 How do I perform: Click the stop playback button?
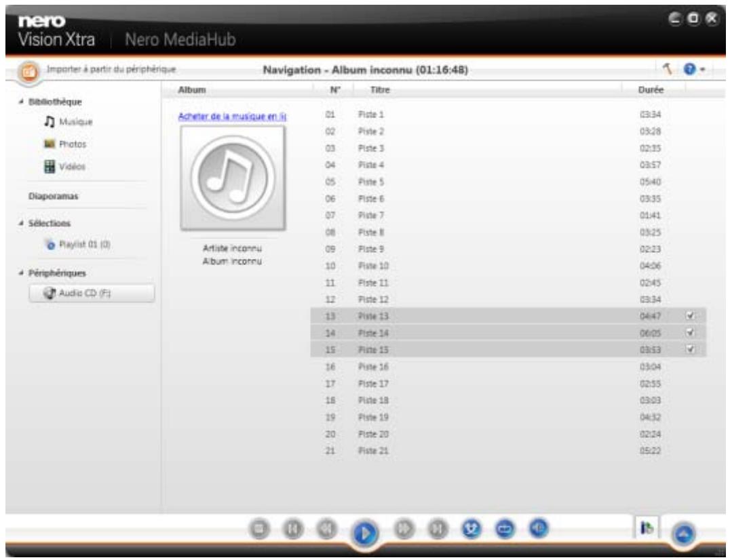point(260,529)
